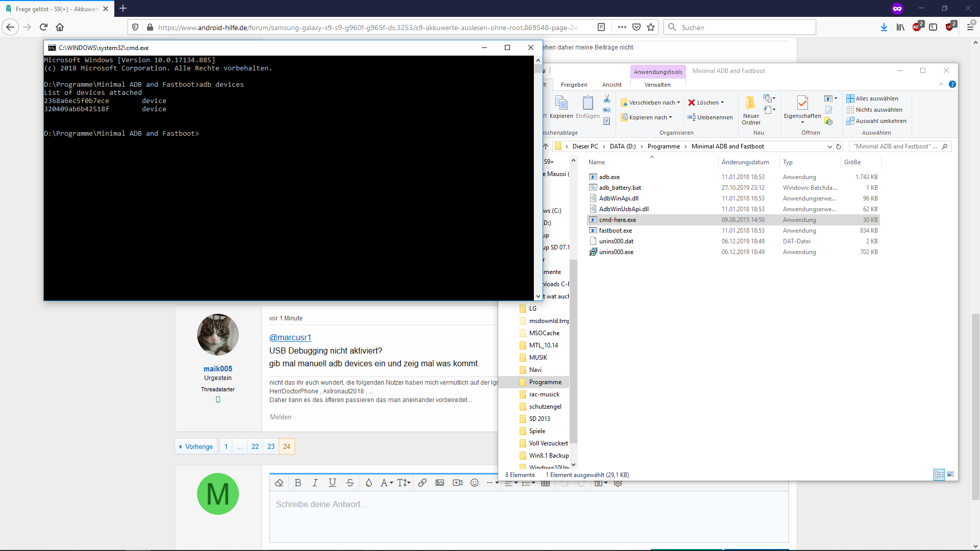Image resolution: width=980 pixels, height=551 pixels.
Task: Open font size dropdown in editor
Action: coord(403,483)
